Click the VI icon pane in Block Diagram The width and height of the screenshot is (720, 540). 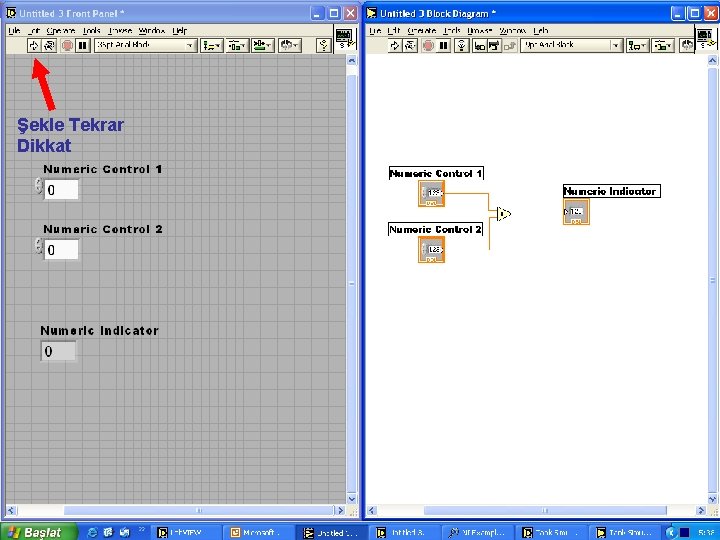(x=707, y=39)
